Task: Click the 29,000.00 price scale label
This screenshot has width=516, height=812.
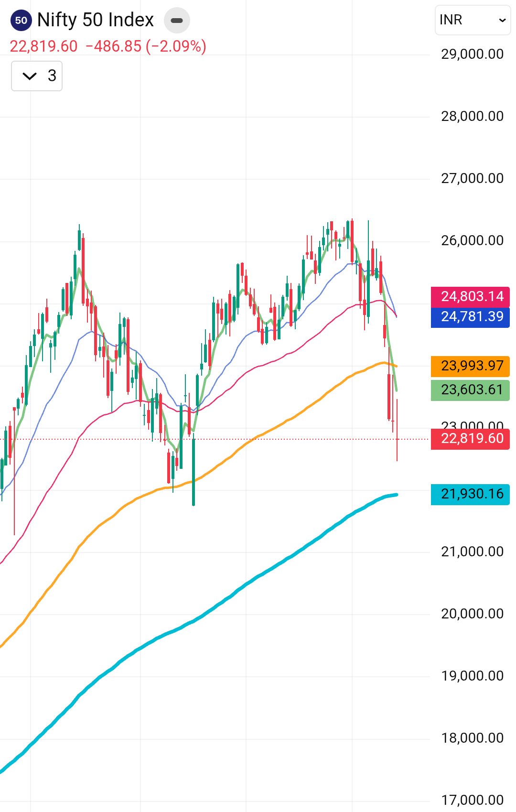Action: [x=472, y=54]
